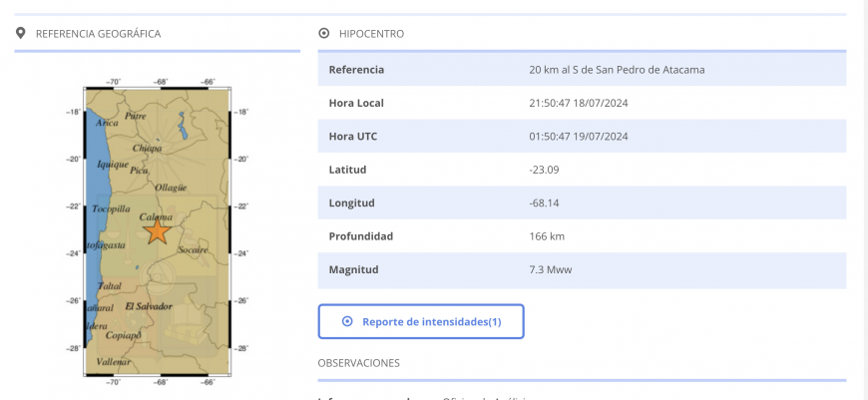
Task: Click the orange epicenter star on the map
Action: coord(157,231)
